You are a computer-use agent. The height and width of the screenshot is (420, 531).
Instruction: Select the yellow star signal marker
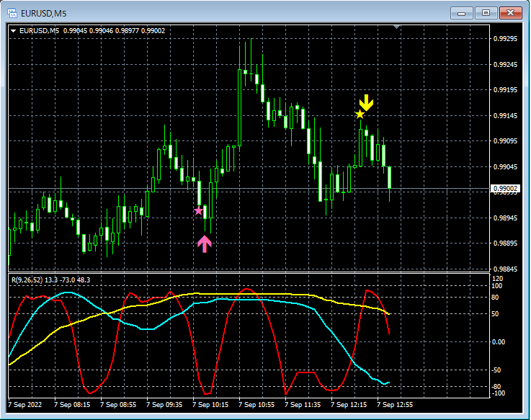point(360,115)
